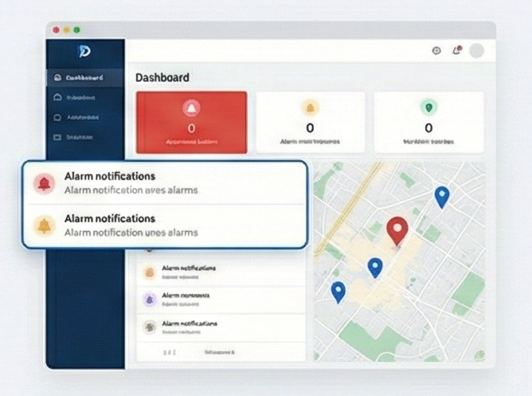Viewport: 532px width, 396px height.
Task: Click the yellow bell icon in middle card
Action: click(x=310, y=108)
